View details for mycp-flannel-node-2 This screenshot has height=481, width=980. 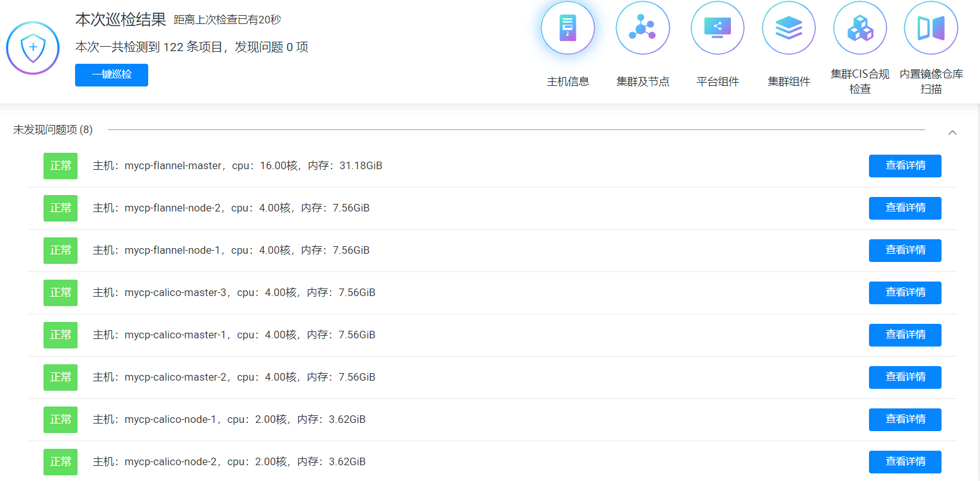(x=905, y=208)
